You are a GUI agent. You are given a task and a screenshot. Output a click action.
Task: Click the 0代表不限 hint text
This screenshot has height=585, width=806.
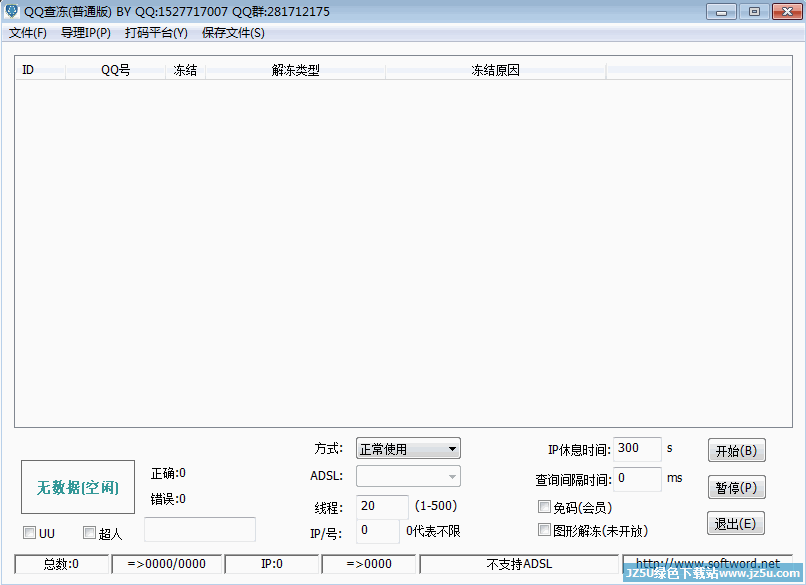pos(433,531)
